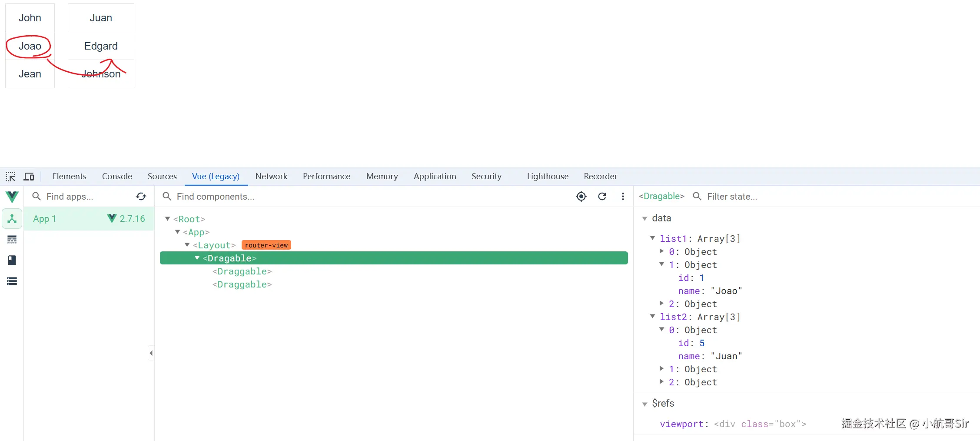The height and width of the screenshot is (441, 980).
Task: Select the Dragable component row
Action: 394,258
